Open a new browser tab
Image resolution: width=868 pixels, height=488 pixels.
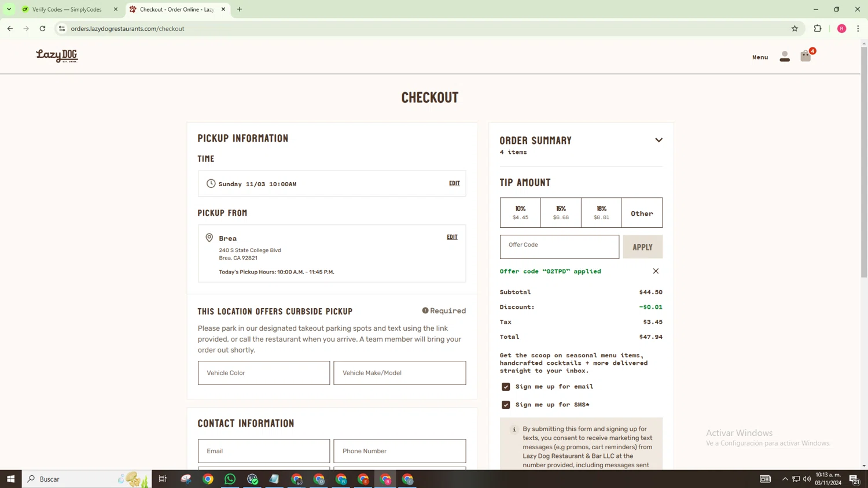coord(240,9)
